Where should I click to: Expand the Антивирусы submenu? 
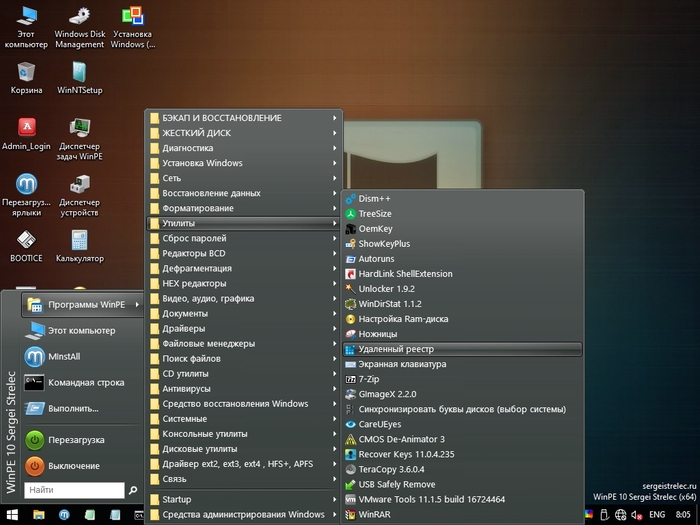(244, 389)
